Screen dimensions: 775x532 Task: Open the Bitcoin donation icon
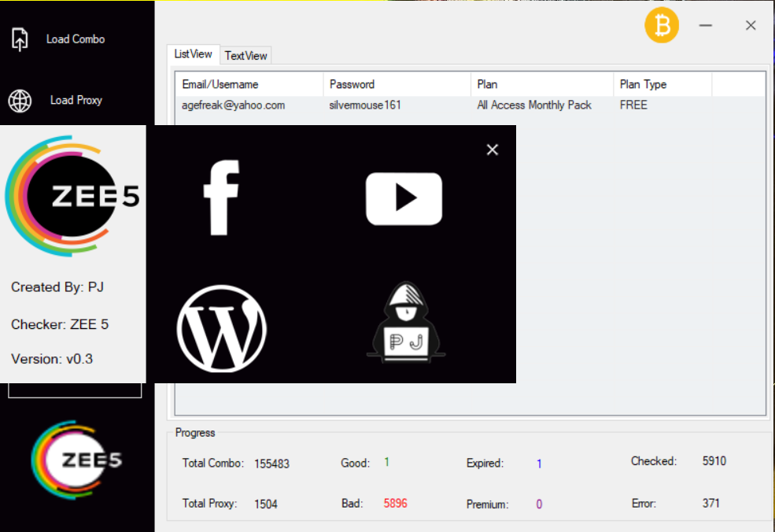point(662,25)
